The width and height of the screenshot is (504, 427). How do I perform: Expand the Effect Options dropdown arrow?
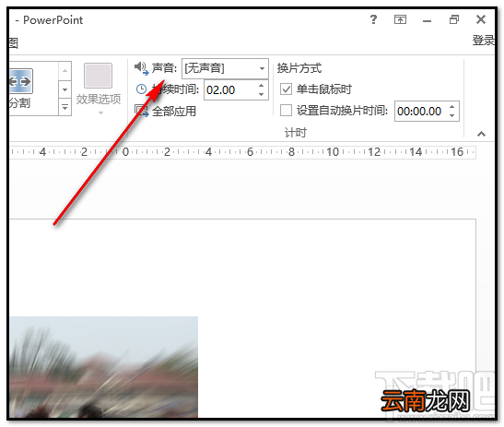[x=101, y=113]
